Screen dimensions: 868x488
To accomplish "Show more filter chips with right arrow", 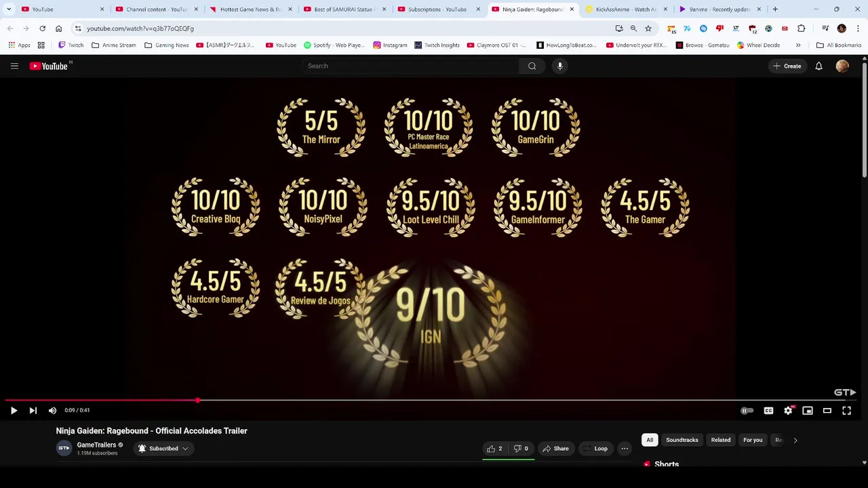I will pos(795,440).
